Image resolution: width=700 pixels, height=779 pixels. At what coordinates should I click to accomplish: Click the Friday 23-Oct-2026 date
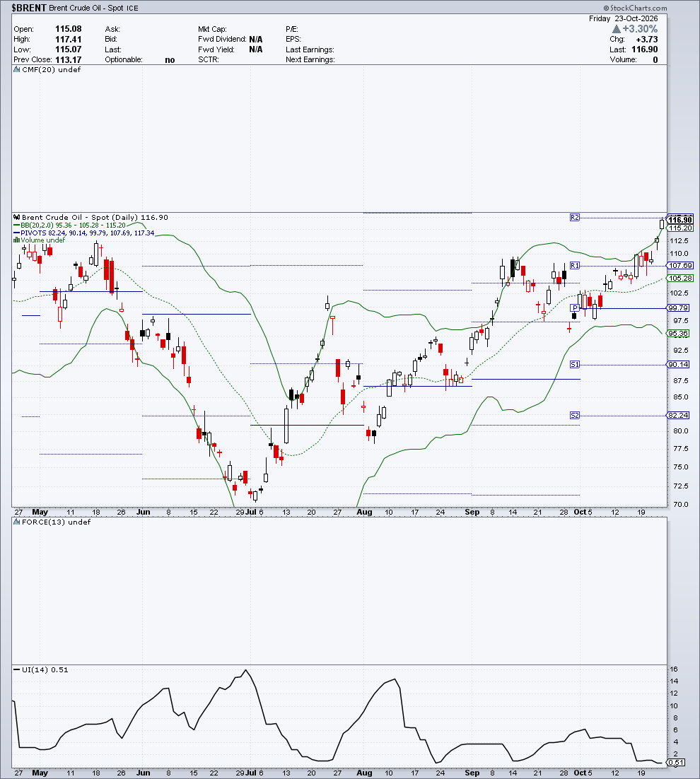tap(624, 18)
